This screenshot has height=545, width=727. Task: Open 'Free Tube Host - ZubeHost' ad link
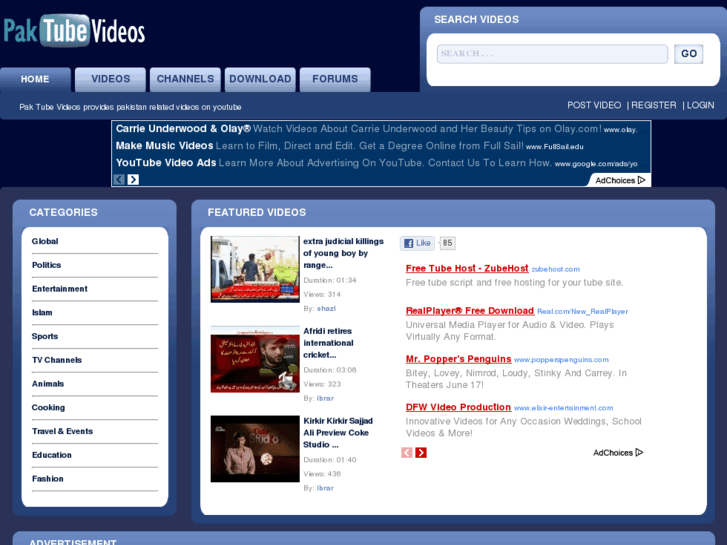click(467, 269)
